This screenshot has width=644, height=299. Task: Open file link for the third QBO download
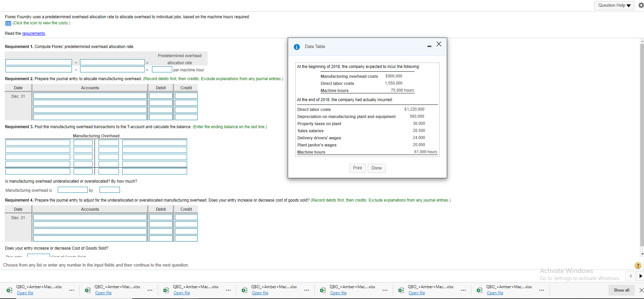182,293
